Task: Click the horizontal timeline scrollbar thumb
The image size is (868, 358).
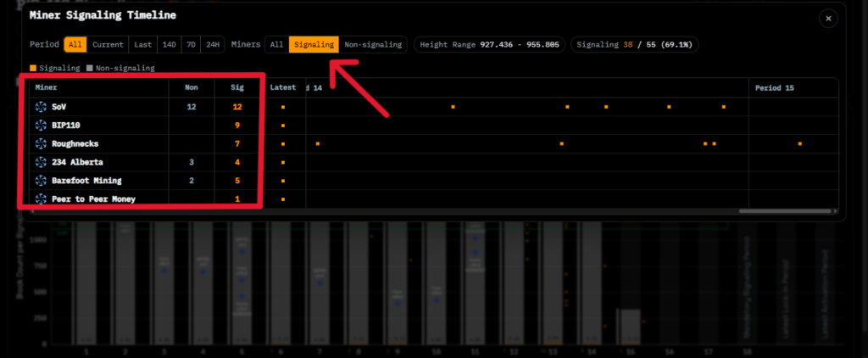Action: 785,211
